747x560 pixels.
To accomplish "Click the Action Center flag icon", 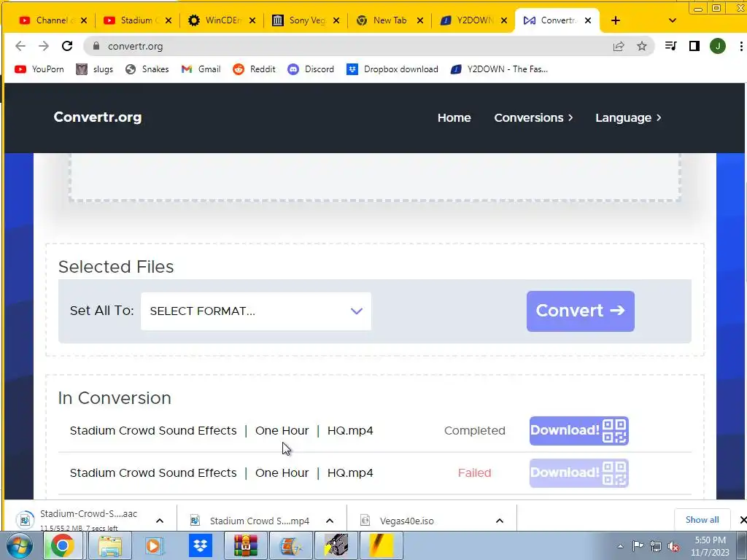I will click(638, 546).
